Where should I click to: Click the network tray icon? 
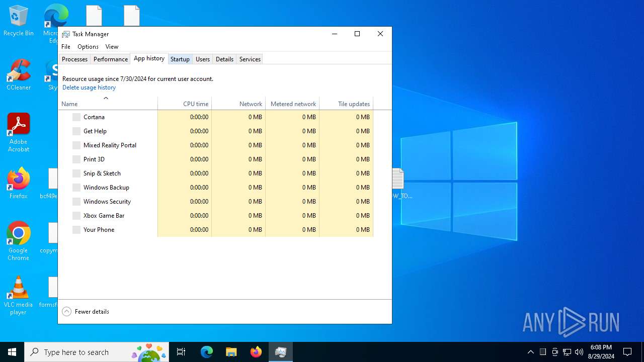tap(567, 352)
